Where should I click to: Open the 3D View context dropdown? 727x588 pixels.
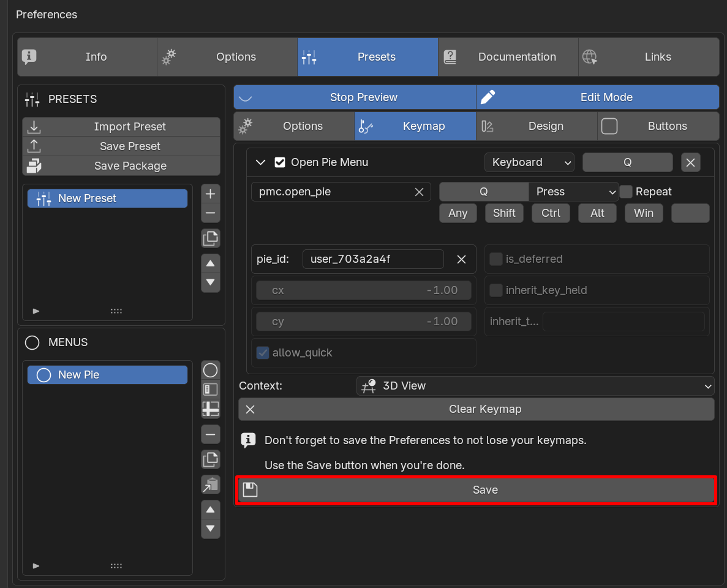tap(535, 386)
